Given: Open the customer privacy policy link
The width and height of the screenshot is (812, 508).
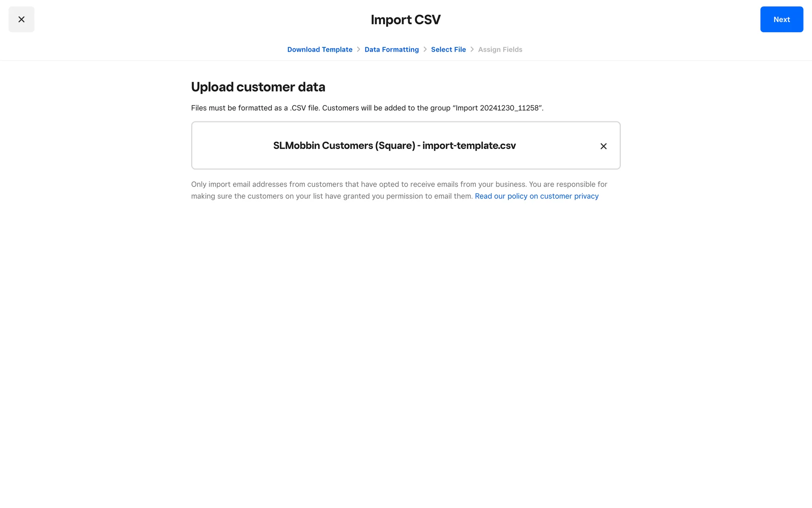Looking at the screenshot, I should tap(537, 196).
